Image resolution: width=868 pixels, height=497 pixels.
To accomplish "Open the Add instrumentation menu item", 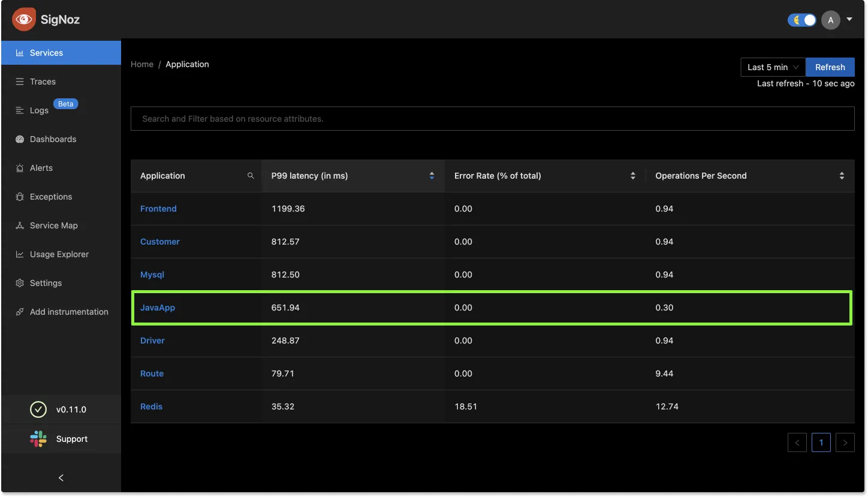I will click(61, 312).
